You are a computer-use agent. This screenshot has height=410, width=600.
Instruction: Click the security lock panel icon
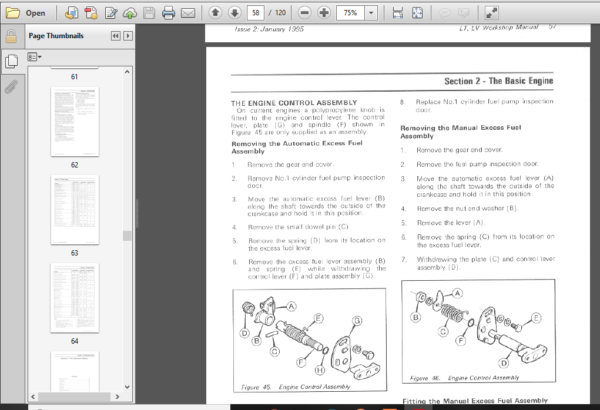11,36
